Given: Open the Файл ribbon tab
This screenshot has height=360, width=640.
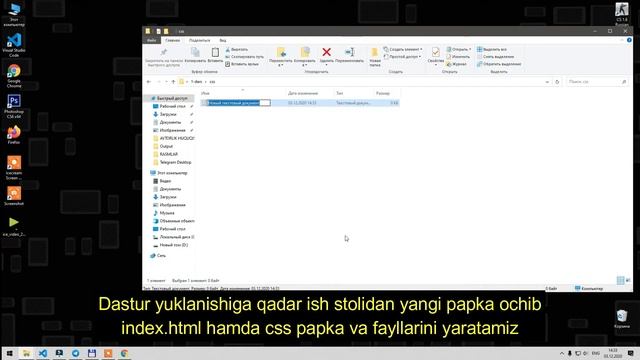Looking at the screenshot, I should pyautogui.click(x=151, y=40).
